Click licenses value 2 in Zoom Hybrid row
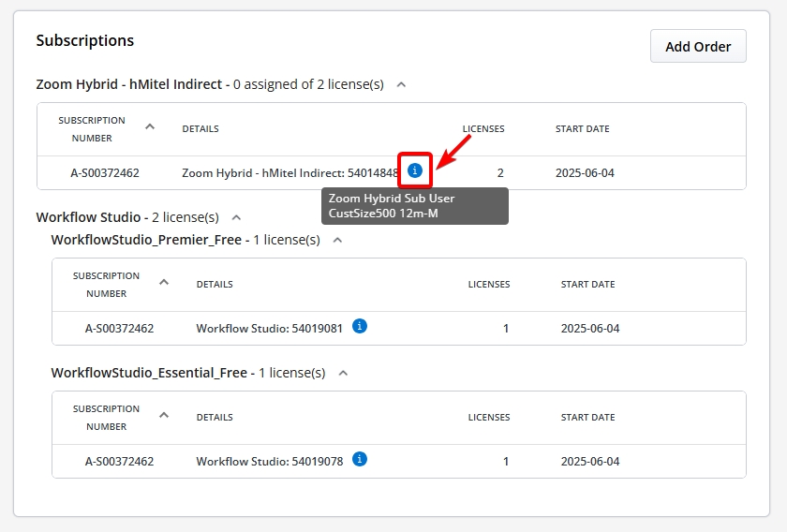The height and width of the screenshot is (532, 787). click(x=500, y=173)
